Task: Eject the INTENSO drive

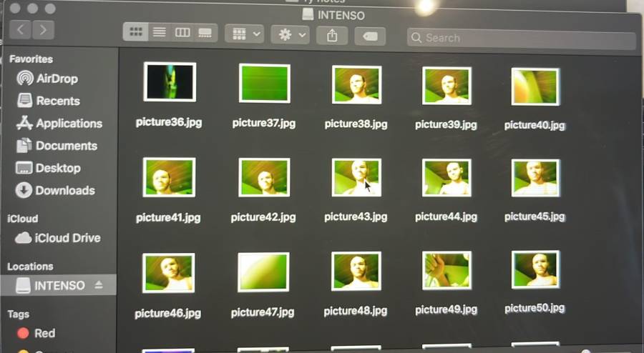Action: click(x=99, y=285)
